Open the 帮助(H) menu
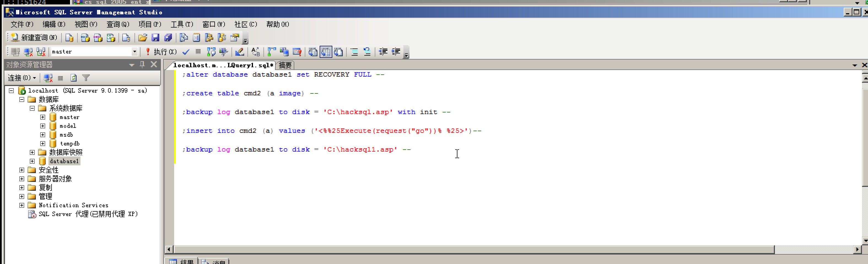 pos(278,24)
